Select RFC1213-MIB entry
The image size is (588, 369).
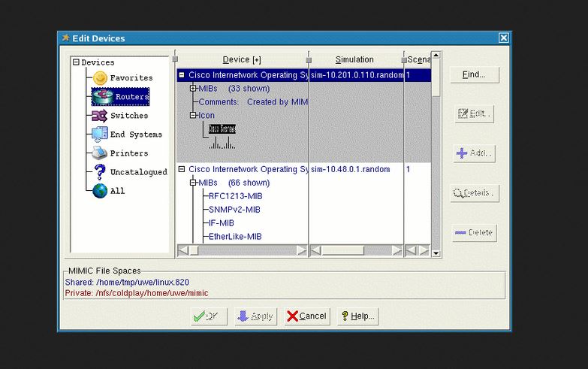coord(236,196)
